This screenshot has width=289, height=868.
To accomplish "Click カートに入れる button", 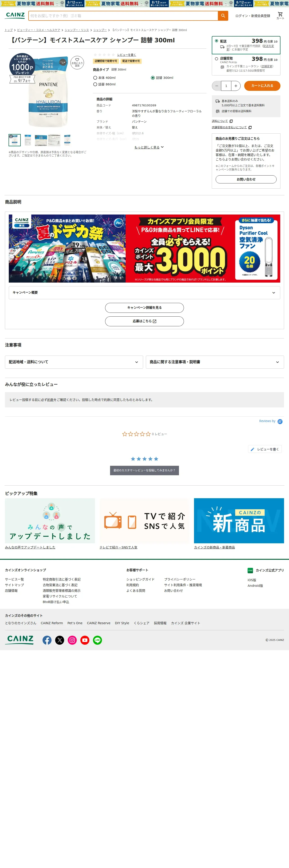I will coord(262,86).
